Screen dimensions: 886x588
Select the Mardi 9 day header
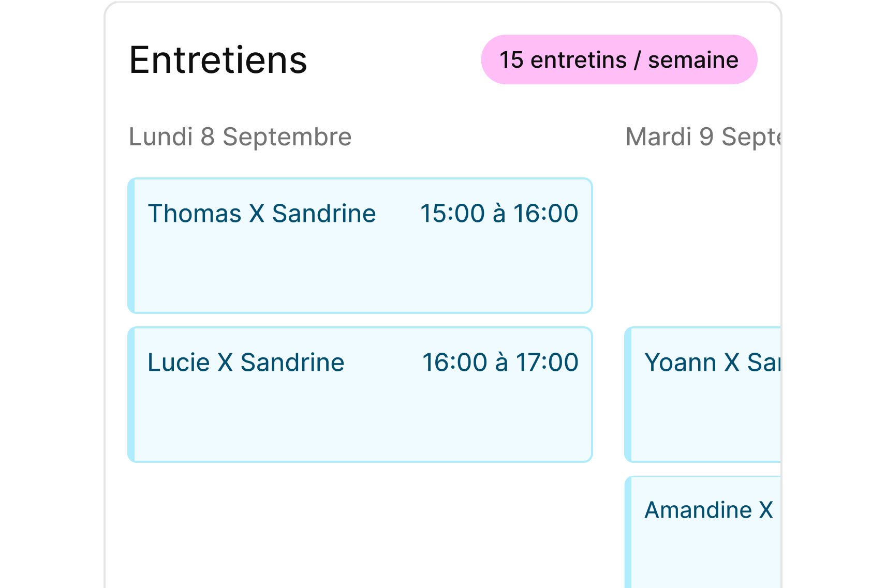(x=703, y=137)
